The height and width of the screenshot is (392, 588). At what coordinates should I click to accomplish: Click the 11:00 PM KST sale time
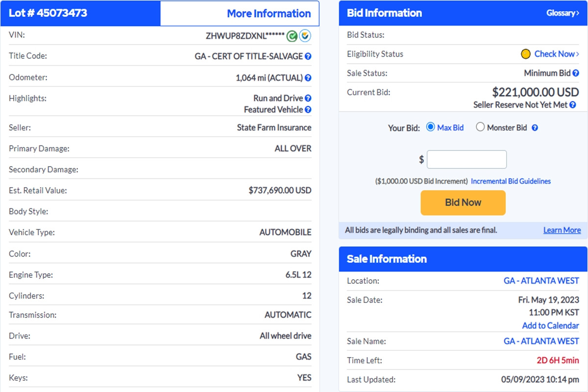(x=553, y=313)
